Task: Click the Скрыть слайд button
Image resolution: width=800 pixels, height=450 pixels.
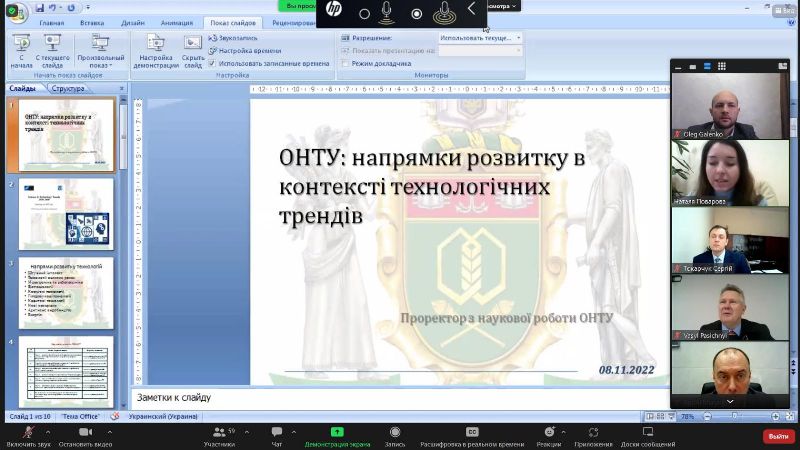Action: (193, 51)
